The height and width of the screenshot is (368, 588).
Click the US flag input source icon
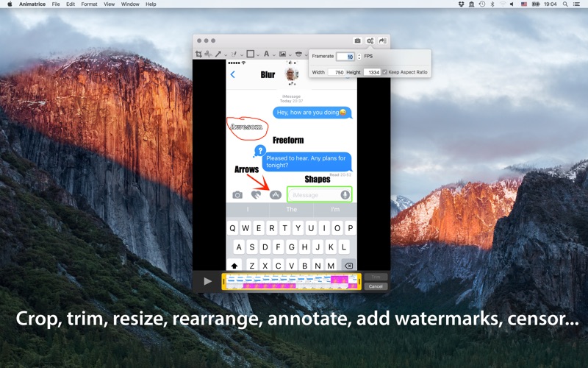[x=524, y=4]
